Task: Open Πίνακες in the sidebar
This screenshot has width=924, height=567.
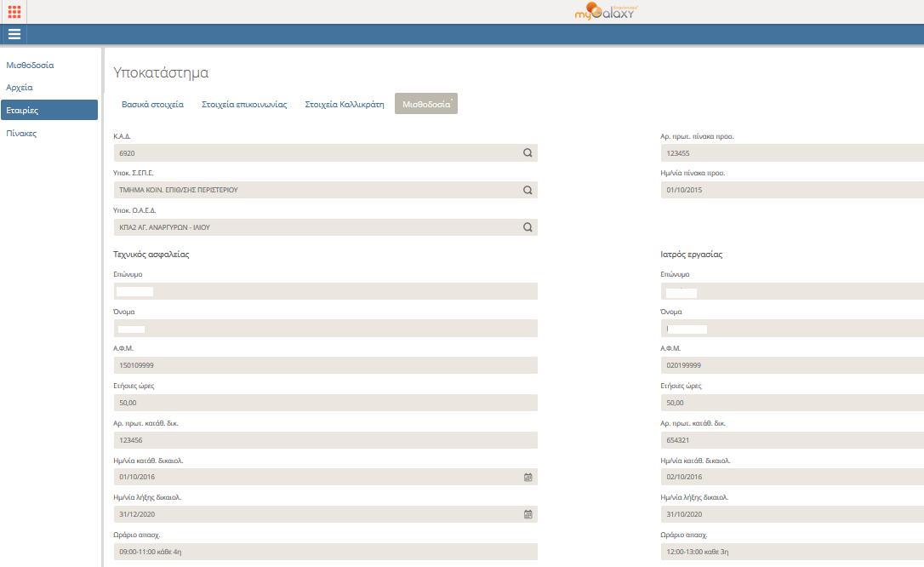Action: (21, 133)
